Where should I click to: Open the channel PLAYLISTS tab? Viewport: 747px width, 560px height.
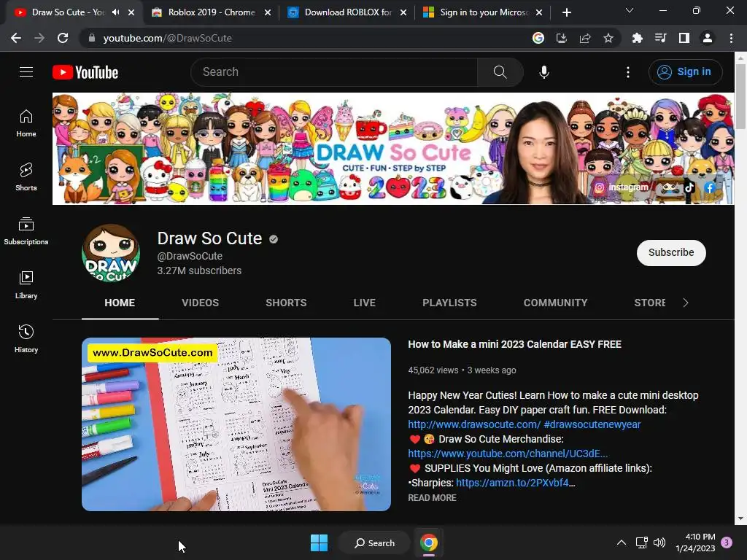point(449,303)
